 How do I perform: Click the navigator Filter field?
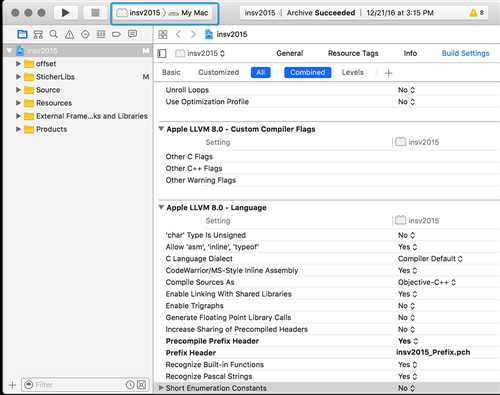85,385
